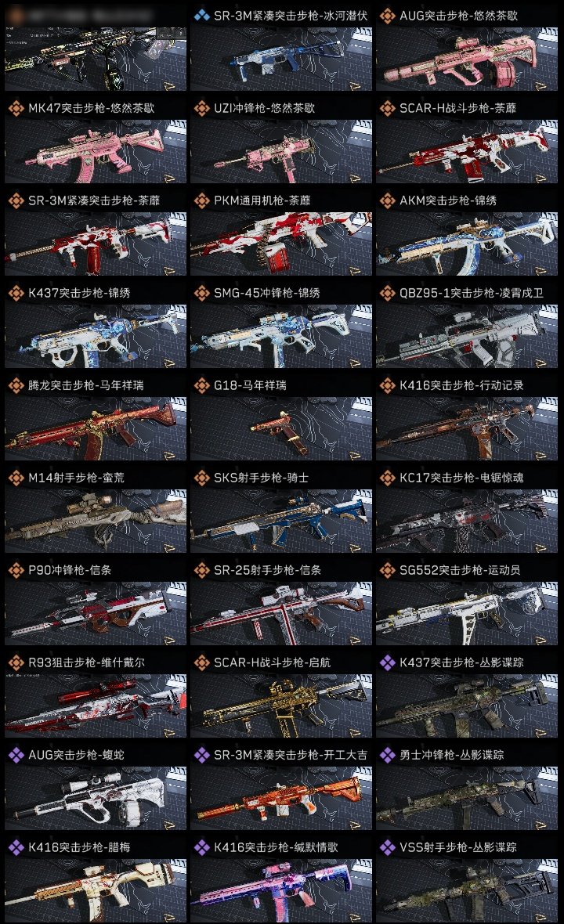Click the orange rarity icon beside G18 马年祥瑞
Screen dimensions: 564x924
pyautogui.click(x=201, y=386)
